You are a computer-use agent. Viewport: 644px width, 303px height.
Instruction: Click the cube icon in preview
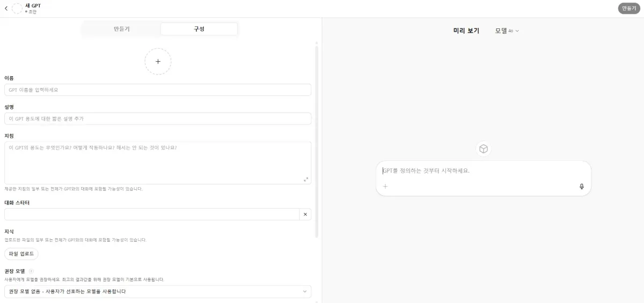point(484,149)
